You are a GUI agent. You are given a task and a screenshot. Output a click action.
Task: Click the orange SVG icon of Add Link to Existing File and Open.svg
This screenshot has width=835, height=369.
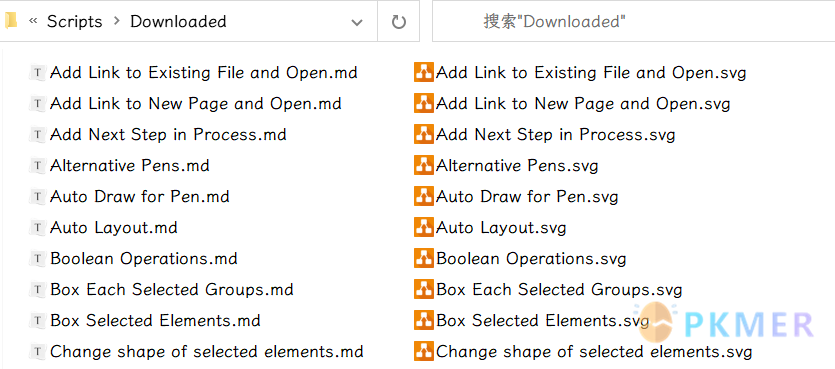(424, 72)
